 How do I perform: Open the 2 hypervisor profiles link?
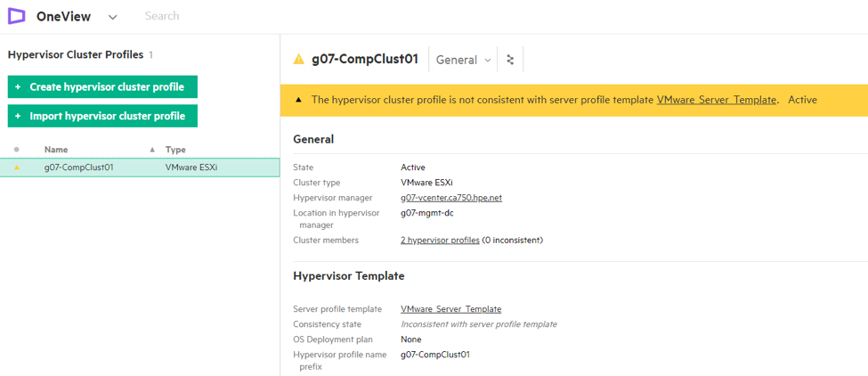[440, 241]
